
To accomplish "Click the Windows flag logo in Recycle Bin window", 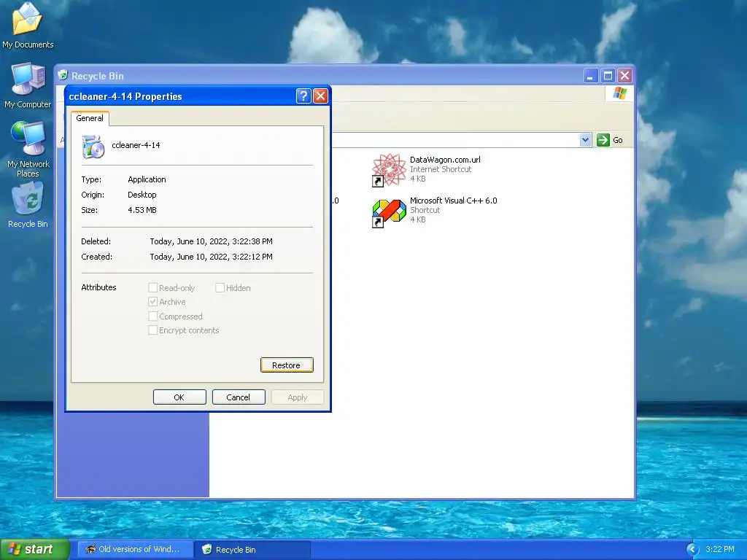I will pyautogui.click(x=619, y=93).
